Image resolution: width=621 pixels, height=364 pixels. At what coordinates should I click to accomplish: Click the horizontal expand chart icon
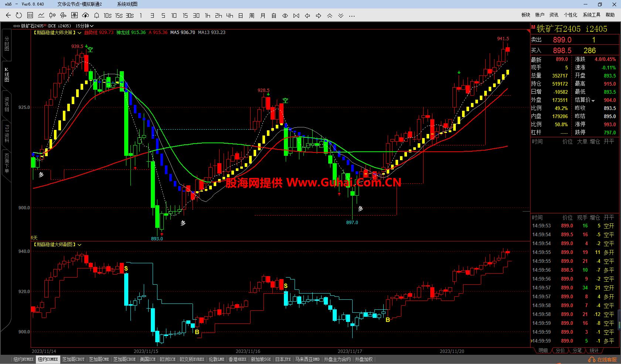[285, 16]
